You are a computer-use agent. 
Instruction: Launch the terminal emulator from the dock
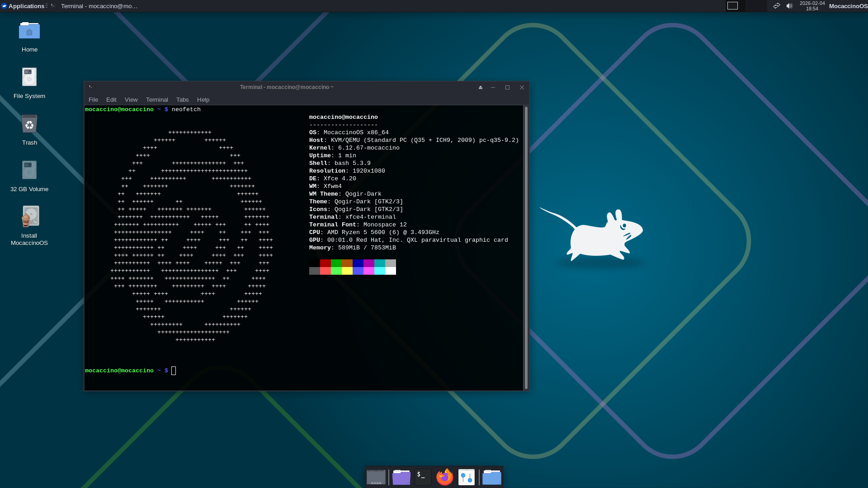coord(423,477)
